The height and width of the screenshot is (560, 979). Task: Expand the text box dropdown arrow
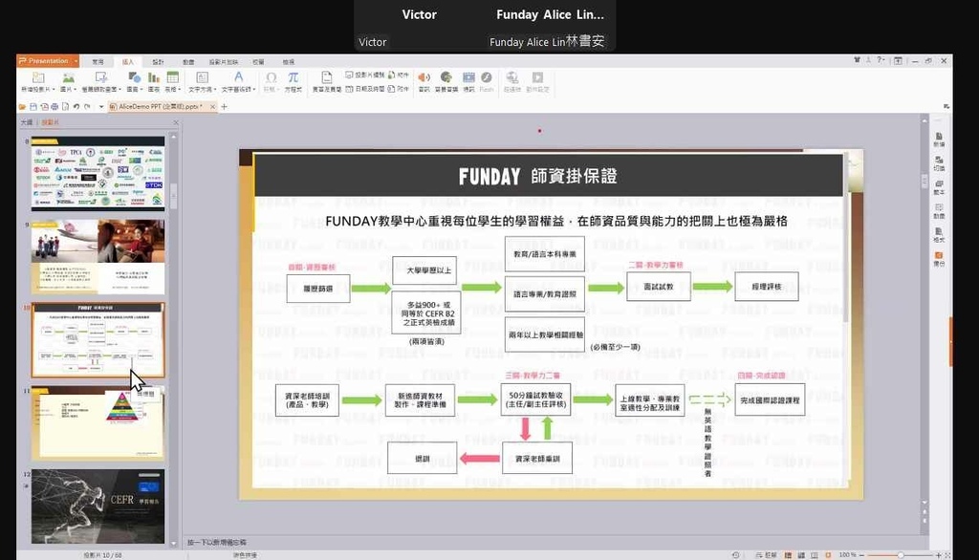215,90
